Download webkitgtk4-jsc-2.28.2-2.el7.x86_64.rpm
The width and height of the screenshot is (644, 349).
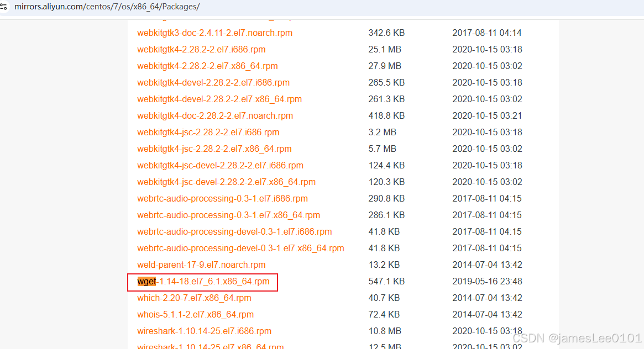pos(214,149)
